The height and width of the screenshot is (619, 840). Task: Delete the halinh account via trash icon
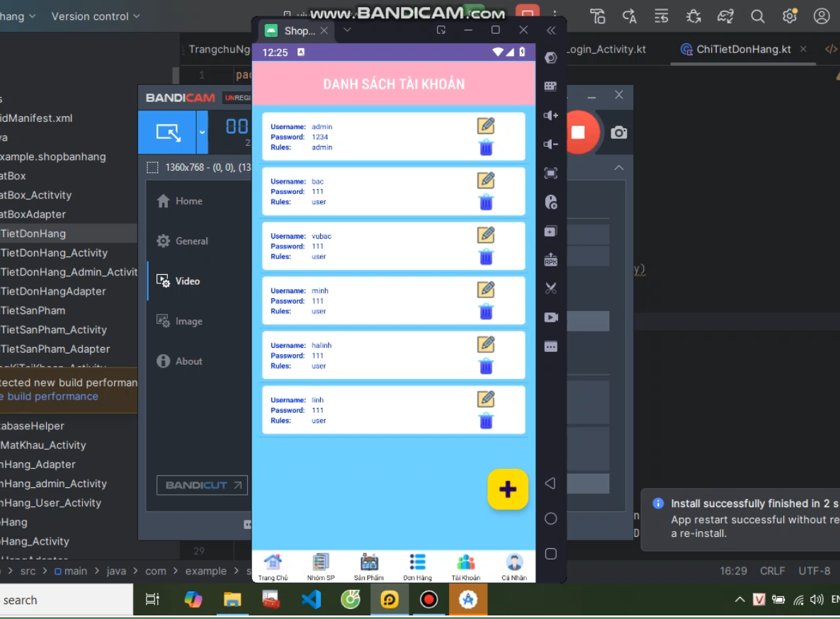(x=486, y=366)
